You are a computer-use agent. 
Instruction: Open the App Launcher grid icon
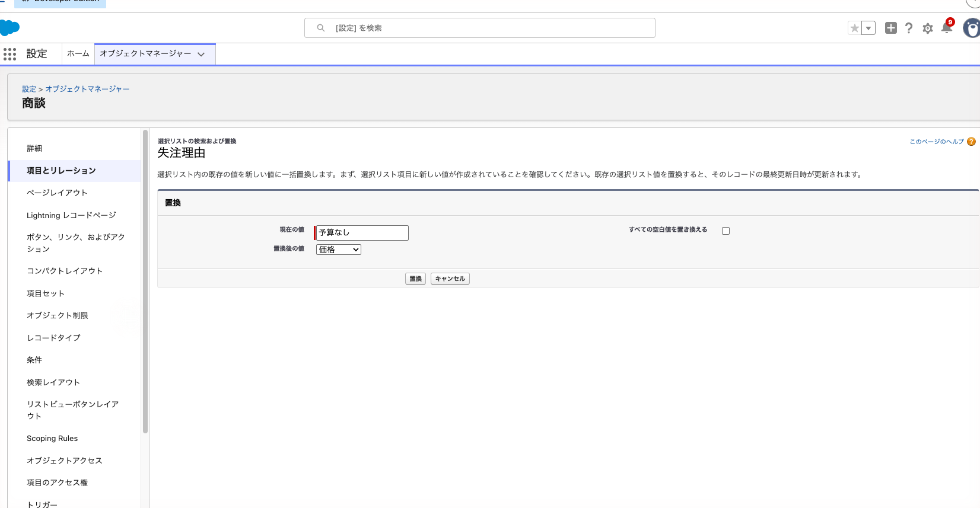(9, 54)
